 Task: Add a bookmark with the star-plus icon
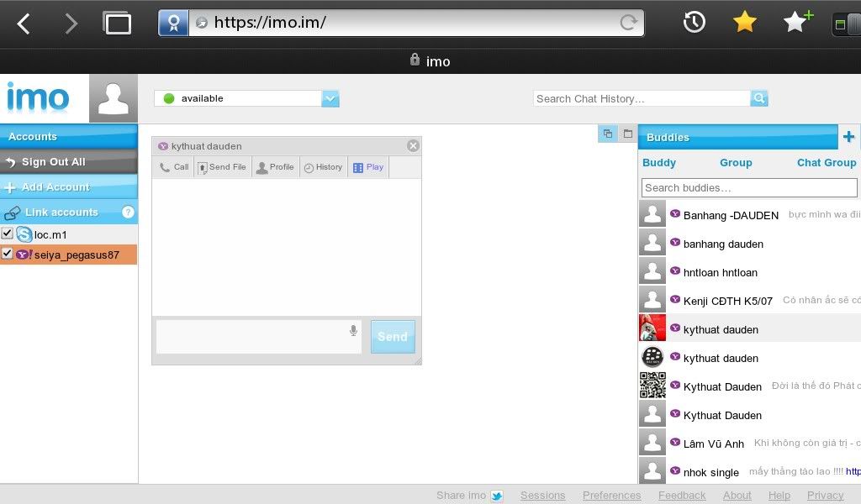(x=797, y=22)
